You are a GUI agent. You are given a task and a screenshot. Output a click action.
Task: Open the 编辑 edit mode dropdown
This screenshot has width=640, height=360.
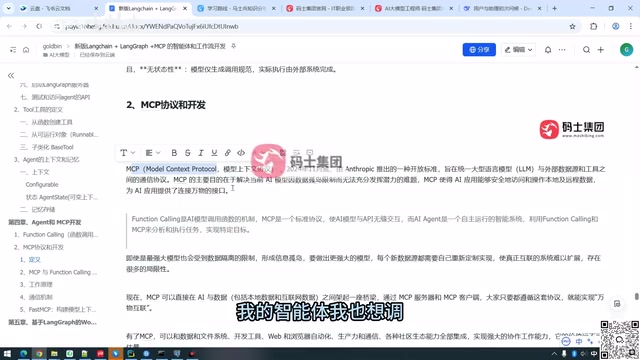[x=518, y=49]
